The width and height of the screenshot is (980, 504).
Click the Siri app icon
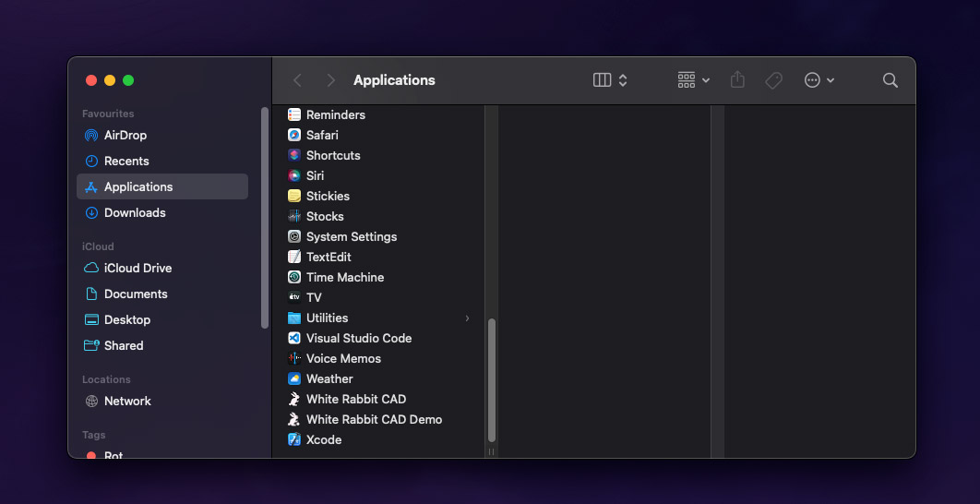293,175
